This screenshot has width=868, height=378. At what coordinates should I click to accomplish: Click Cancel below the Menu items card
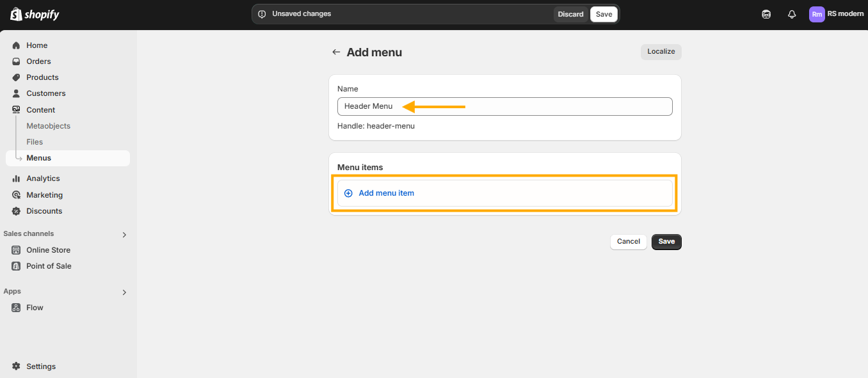pos(629,242)
